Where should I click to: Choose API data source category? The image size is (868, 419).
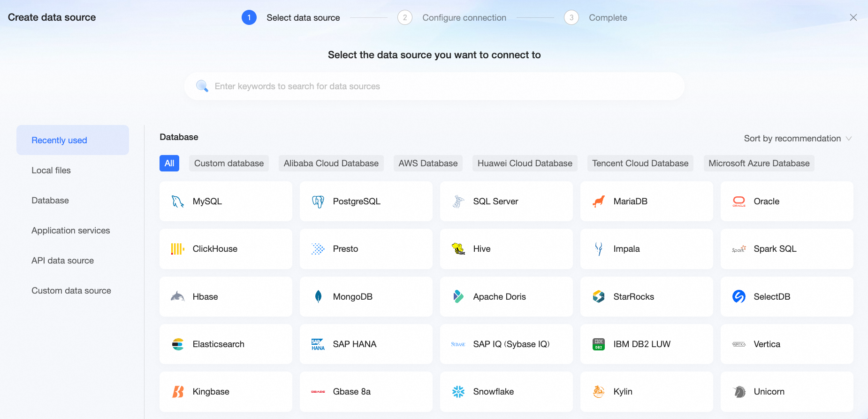[x=73, y=260]
